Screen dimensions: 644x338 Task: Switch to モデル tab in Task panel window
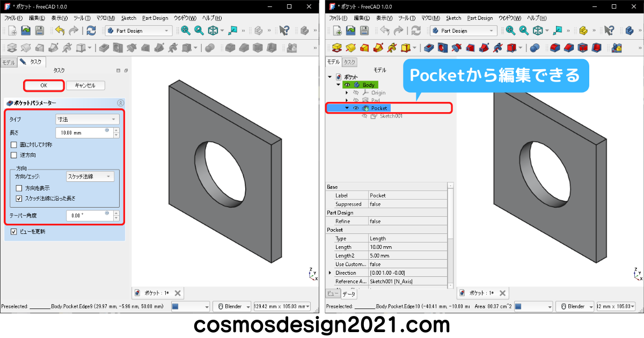(x=9, y=62)
